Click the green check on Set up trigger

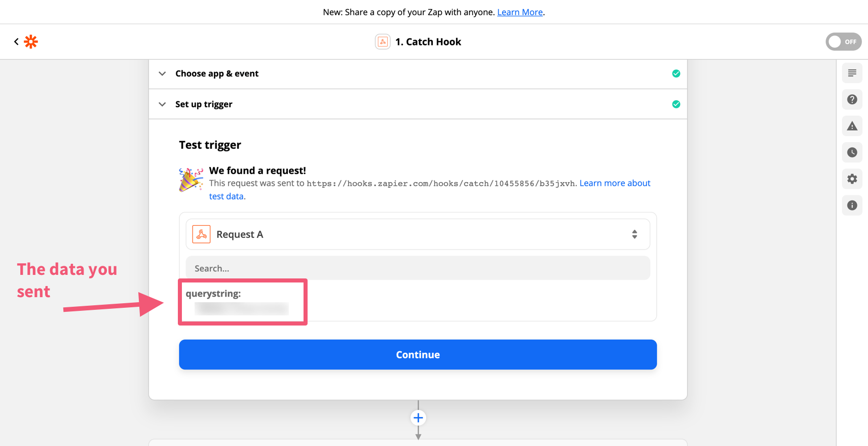click(x=676, y=104)
